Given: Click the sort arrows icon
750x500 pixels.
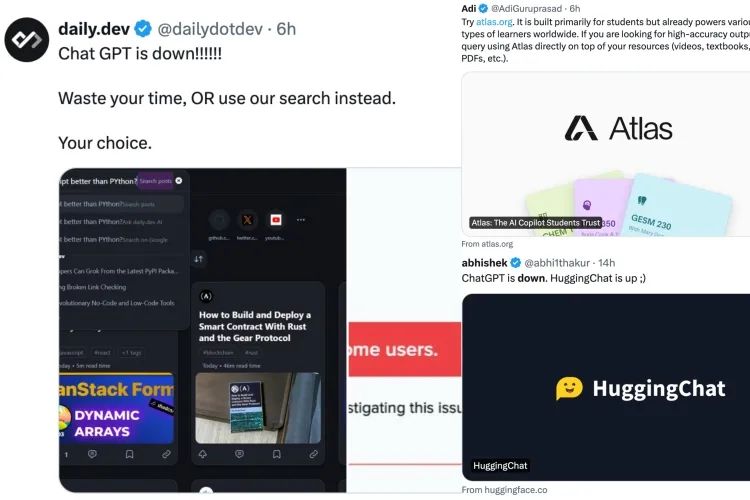Looking at the screenshot, I should 199,259.
